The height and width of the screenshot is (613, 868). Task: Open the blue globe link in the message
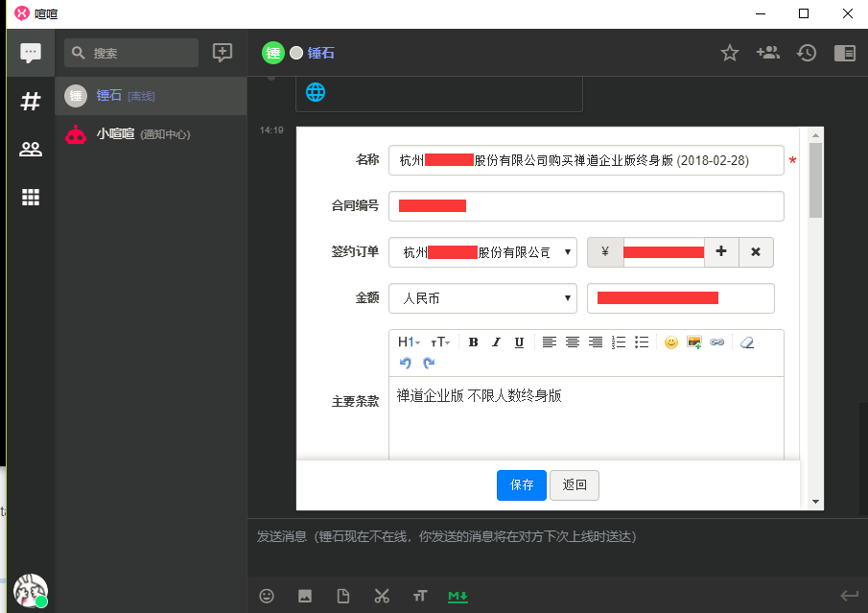coord(316,92)
